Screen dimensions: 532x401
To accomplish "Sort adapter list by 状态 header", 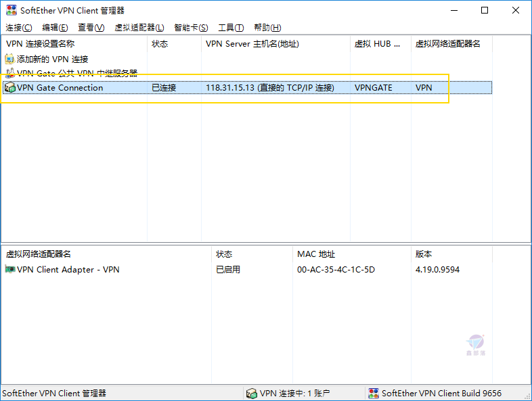I will click(x=252, y=254).
